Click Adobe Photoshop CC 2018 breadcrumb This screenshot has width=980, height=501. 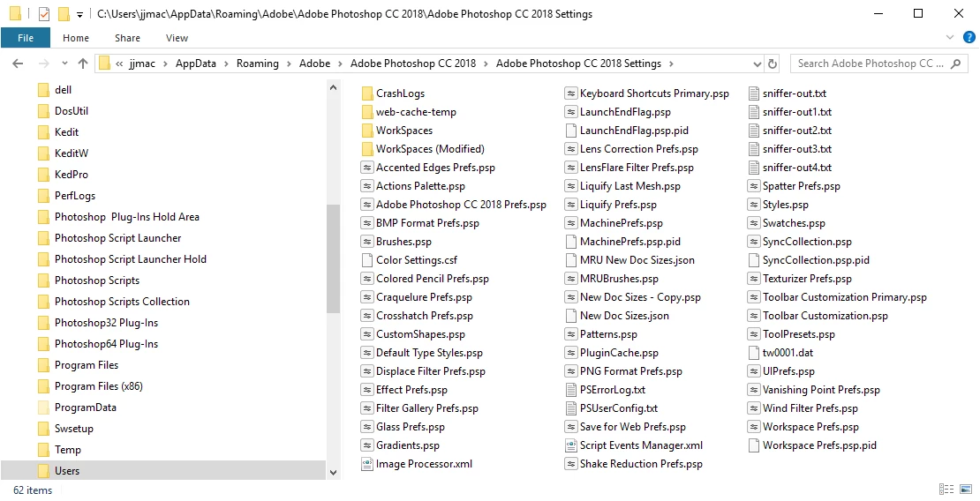pos(413,64)
